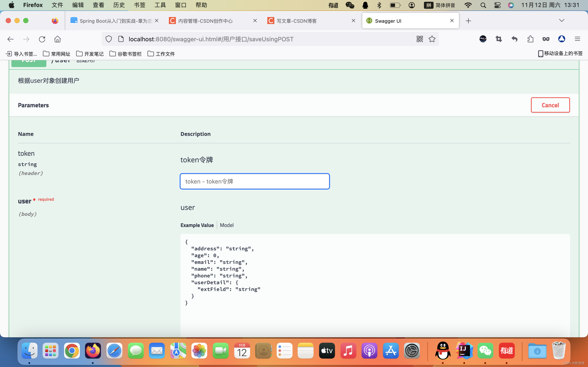The width and height of the screenshot is (588, 367).
Task: Click the screenshot crop toolbar icon
Action: tap(499, 39)
